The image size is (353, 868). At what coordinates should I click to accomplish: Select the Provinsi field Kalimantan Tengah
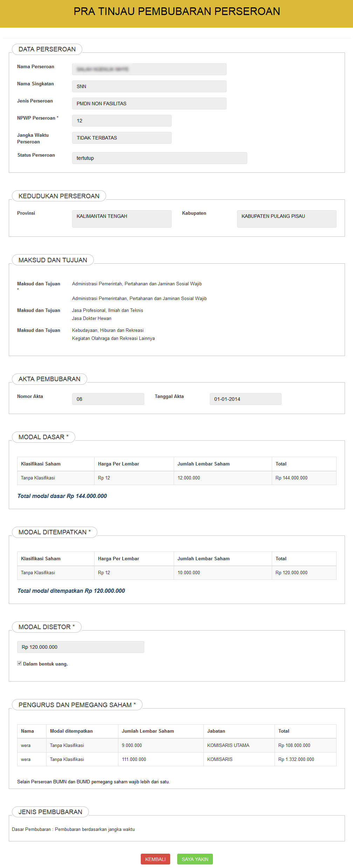point(122,219)
